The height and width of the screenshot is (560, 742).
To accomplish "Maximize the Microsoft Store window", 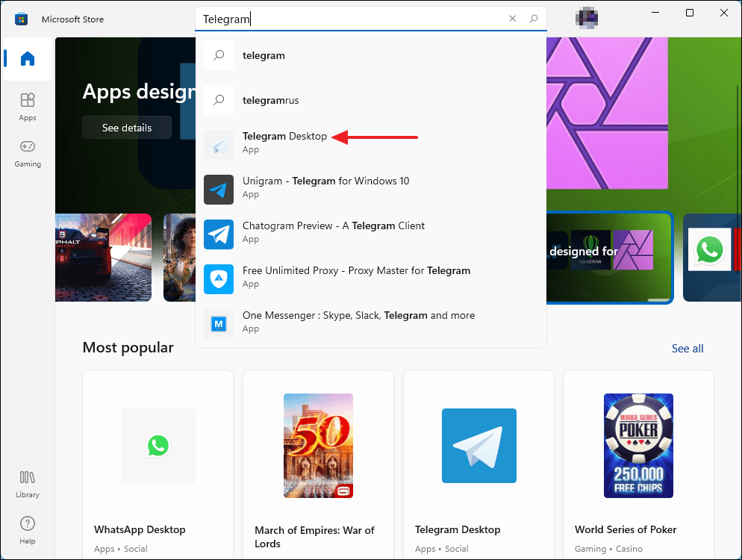I will pos(690,13).
